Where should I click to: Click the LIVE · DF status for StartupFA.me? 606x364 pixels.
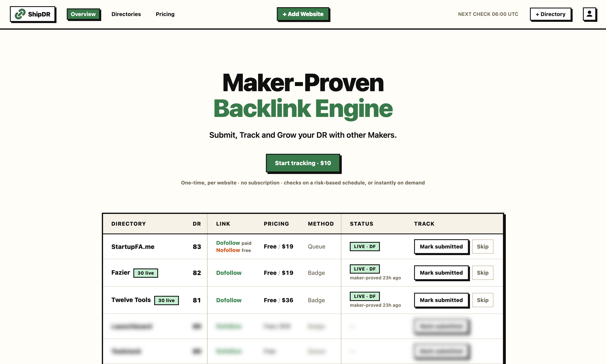[x=365, y=246]
